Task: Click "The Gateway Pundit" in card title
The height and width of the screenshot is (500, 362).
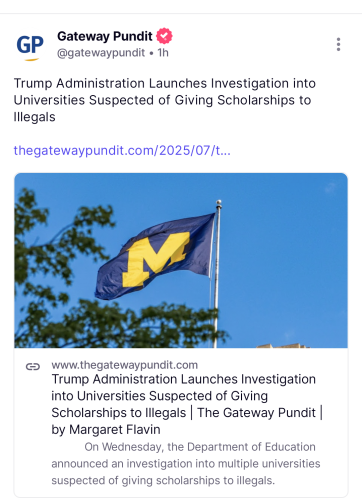Action: [x=256, y=413]
